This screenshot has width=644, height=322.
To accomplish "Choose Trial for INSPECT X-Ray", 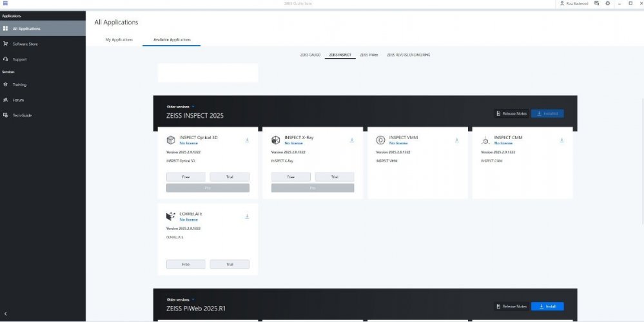I will tap(335, 177).
